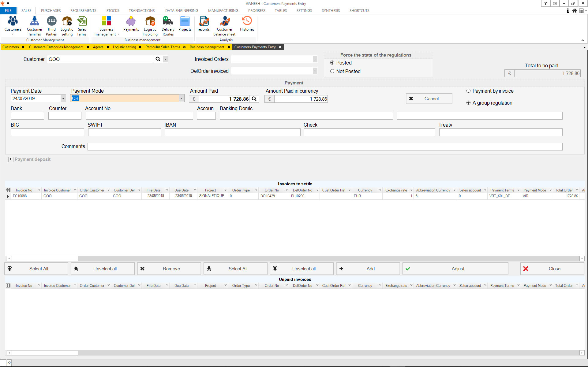
Task: Click the Third Parties icon
Action: [x=51, y=26]
